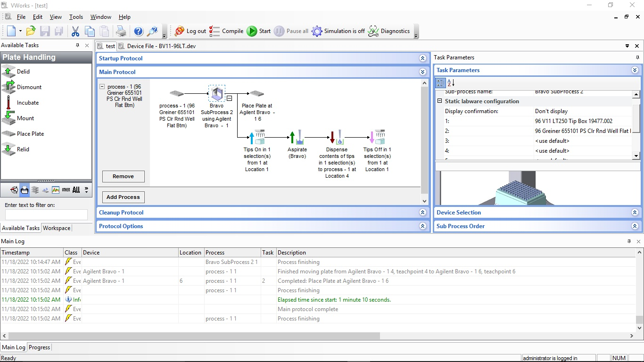644x362 pixels.
Task: Open the Help menu
Action: point(124,17)
